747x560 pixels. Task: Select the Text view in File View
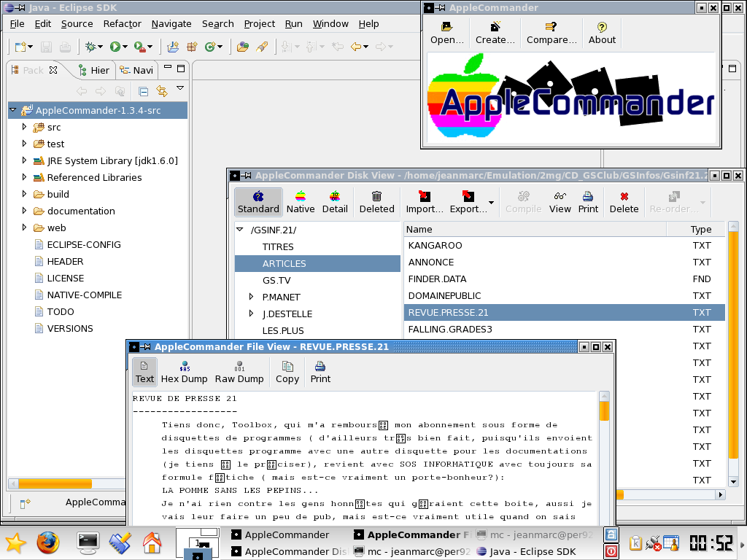click(x=144, y=373)
